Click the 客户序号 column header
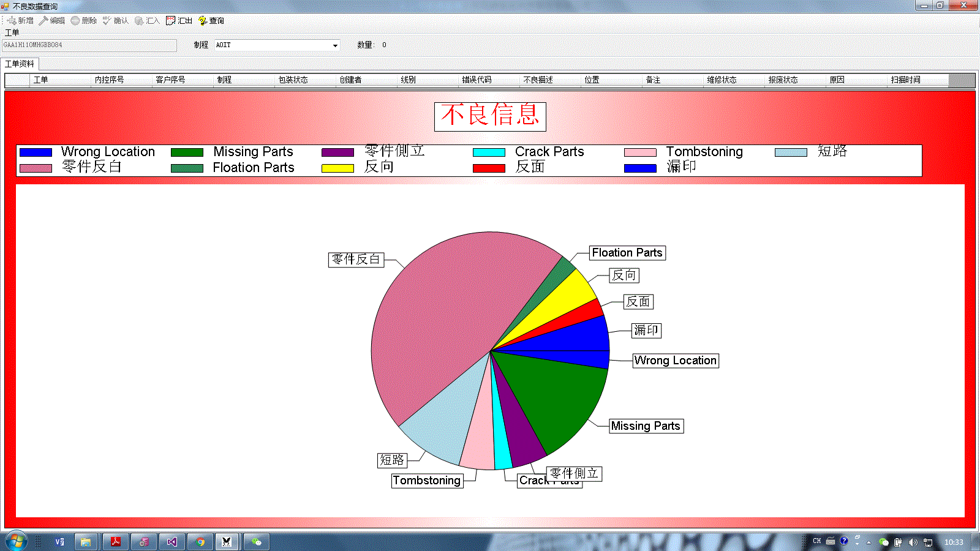 tap(183, 80)
